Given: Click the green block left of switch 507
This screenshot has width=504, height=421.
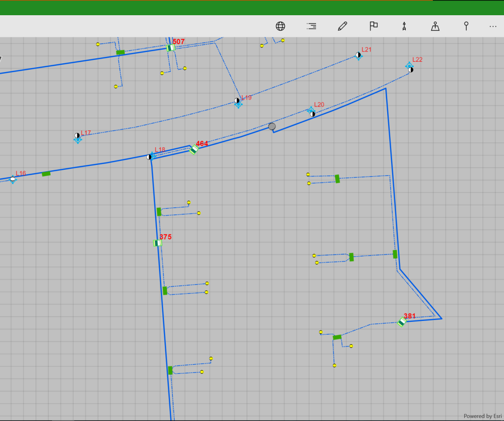Looking at the screenshot, I should point(120,53).
